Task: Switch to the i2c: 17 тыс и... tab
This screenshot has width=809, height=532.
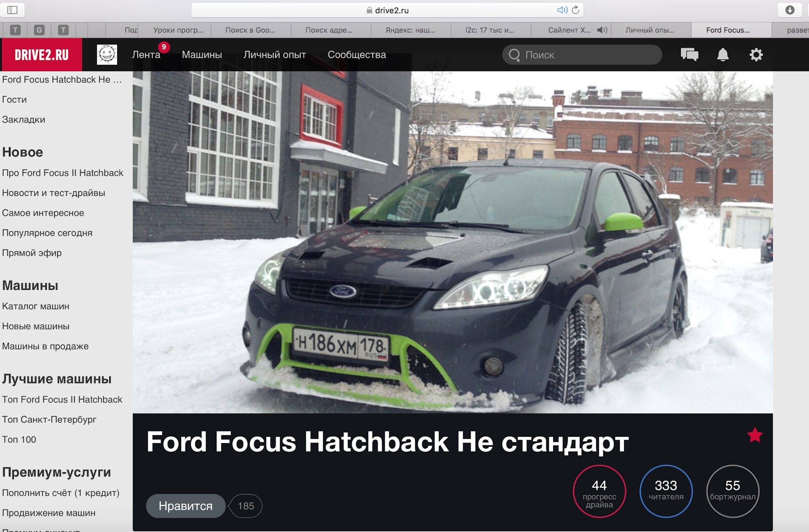Action: tap(491, 30)
